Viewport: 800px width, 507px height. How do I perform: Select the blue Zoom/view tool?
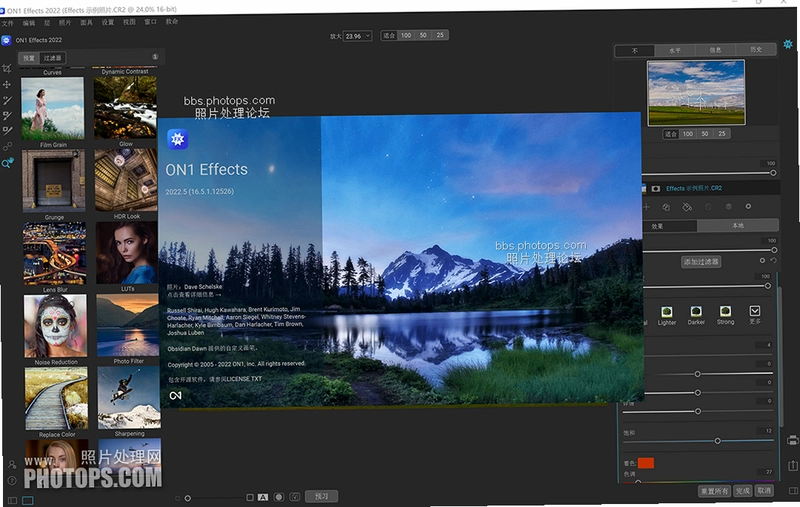pyautogui.click(x=7, y=163)
